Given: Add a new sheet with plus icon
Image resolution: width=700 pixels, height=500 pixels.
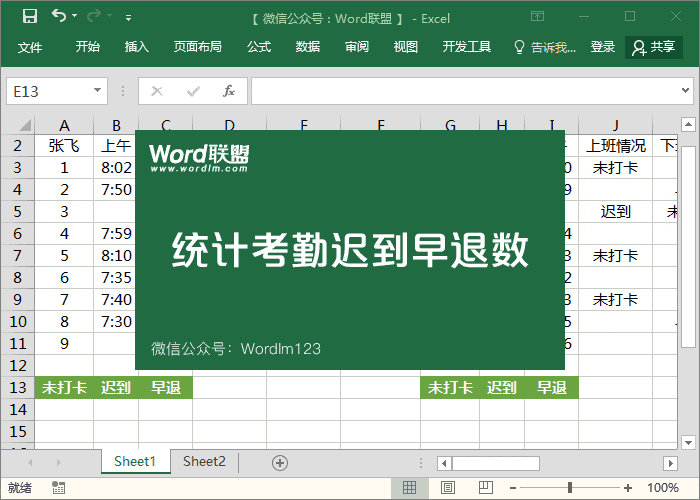Looking at the screenshot, I should 280,462.
